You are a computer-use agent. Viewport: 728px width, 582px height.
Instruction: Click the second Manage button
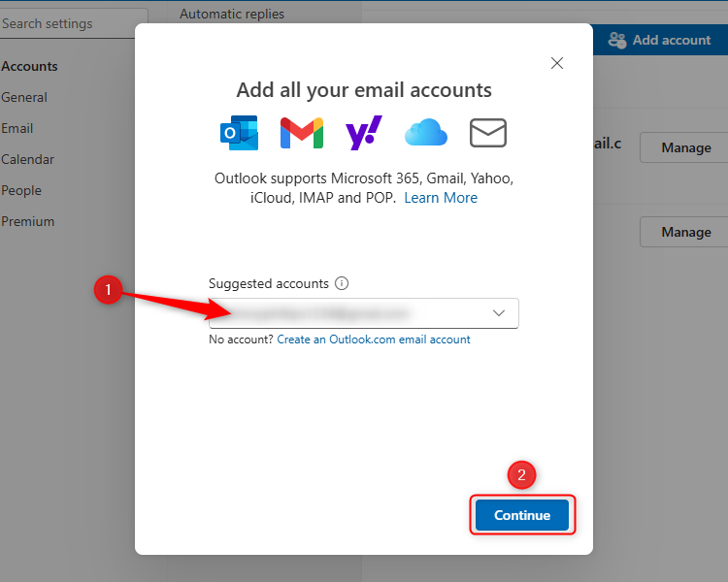point(684,232)
